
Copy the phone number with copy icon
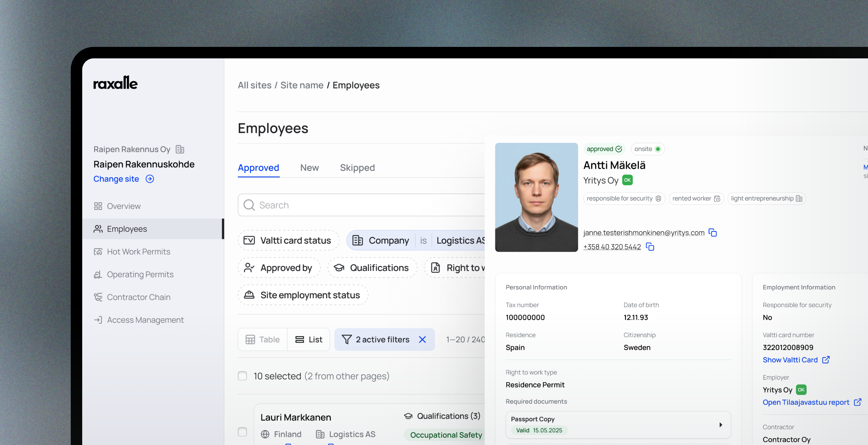point(650,247)
